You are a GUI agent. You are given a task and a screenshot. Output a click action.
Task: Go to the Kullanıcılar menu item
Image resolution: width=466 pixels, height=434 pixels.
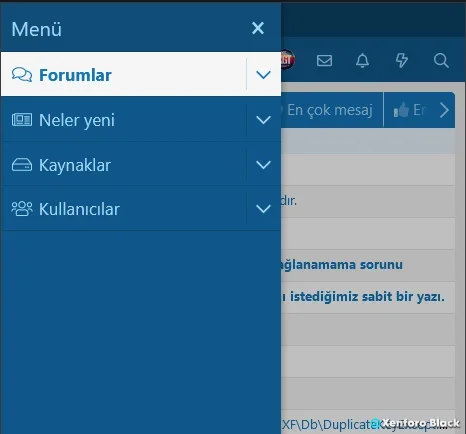click(79, 209)
